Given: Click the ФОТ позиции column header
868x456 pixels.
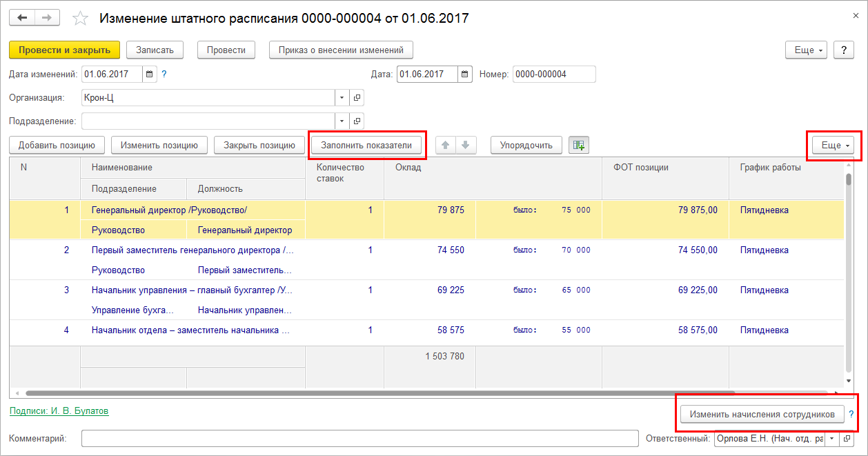Looking at the screenshot, I should [x=665, y=178].
